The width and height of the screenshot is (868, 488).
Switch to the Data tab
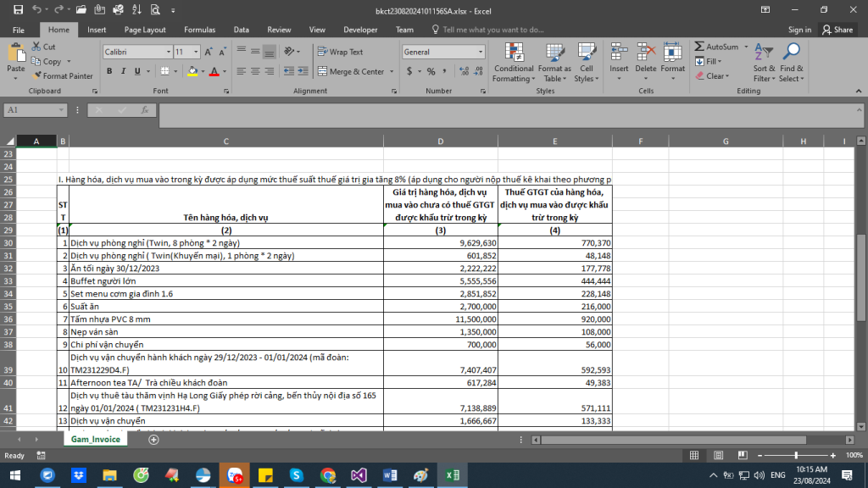(x=241, y=30)
